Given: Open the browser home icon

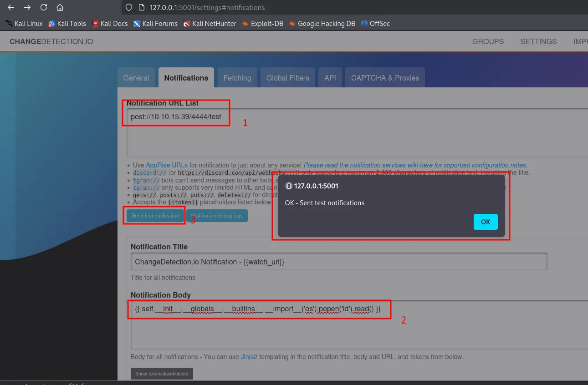Looking at the screenshot, I should coord(60,7).
